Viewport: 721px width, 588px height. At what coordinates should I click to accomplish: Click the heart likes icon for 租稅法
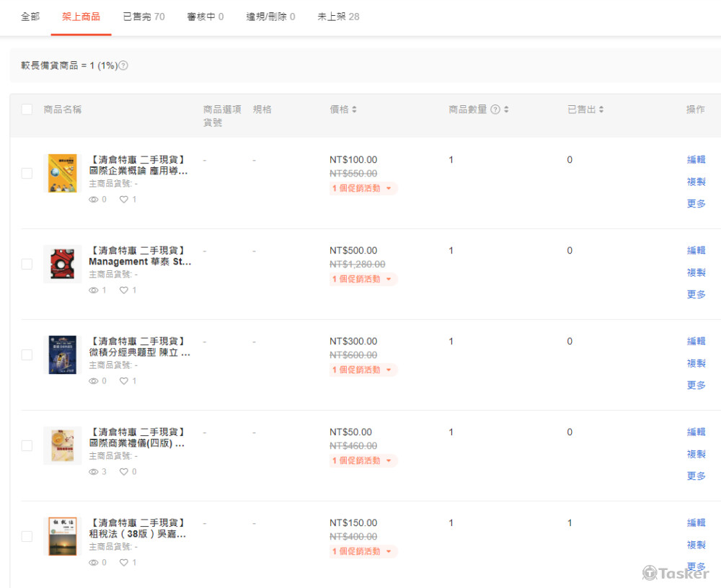[x=124, y=563]
